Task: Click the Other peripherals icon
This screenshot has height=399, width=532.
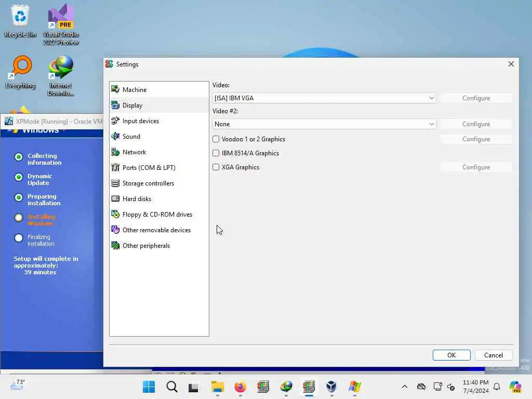Action: [x=115, y=246]
